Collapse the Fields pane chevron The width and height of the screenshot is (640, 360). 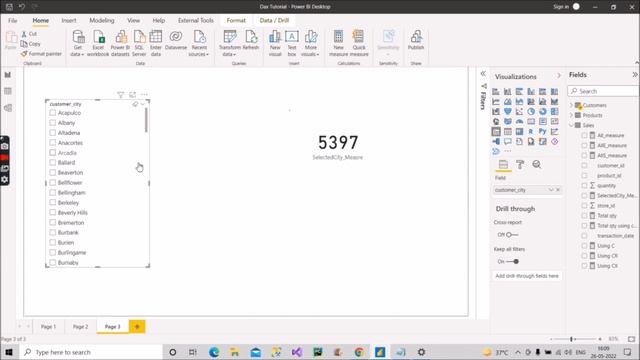(635, 75)
